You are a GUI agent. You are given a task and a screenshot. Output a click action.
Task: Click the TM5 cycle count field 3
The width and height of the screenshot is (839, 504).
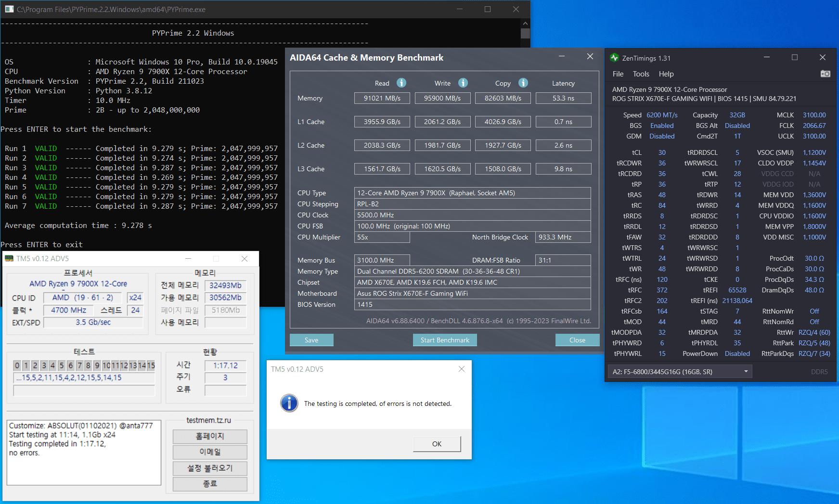pyautogui.click(x=225, y=378)
